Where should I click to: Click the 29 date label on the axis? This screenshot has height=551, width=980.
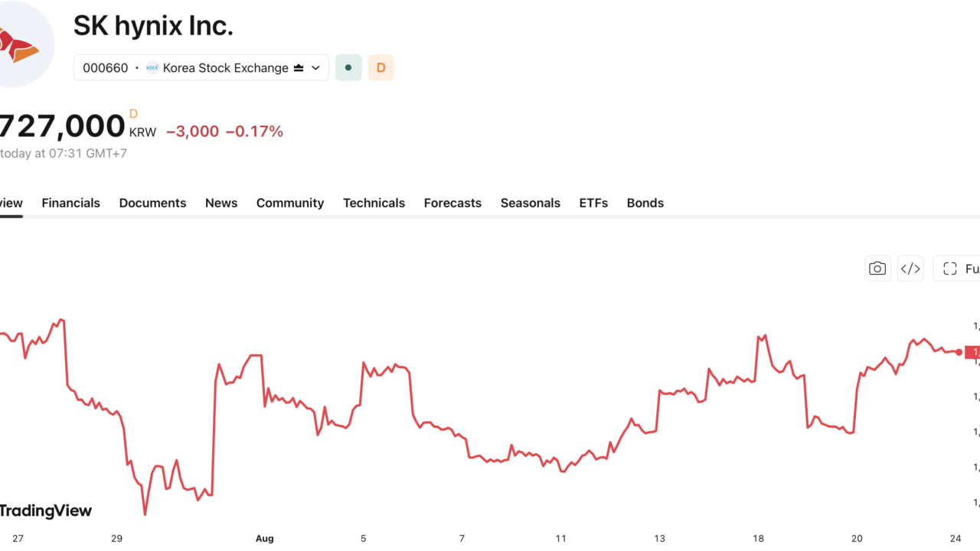click(x=116, y=539)
